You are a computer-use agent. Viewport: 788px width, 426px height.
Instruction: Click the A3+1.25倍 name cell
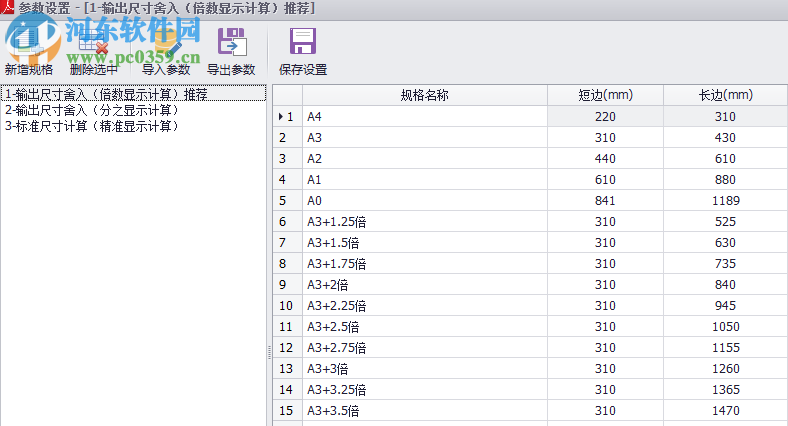point(425,222)
